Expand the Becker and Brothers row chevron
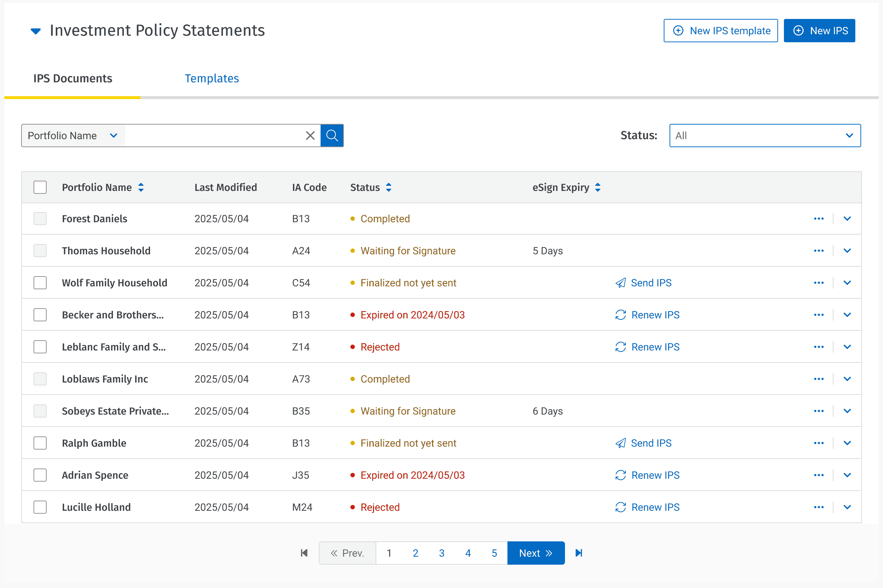This screenshot has width=883, height=588. [847, 315]
